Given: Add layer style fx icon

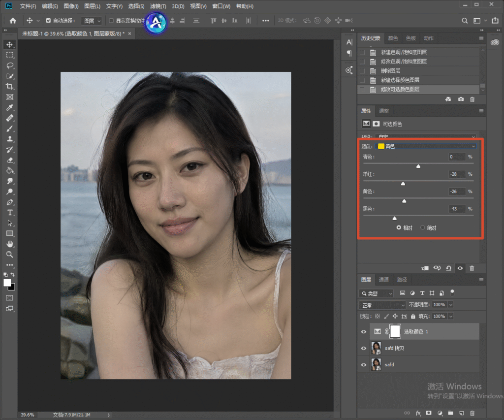Looking at the screenshot, I should pos(418,413).
